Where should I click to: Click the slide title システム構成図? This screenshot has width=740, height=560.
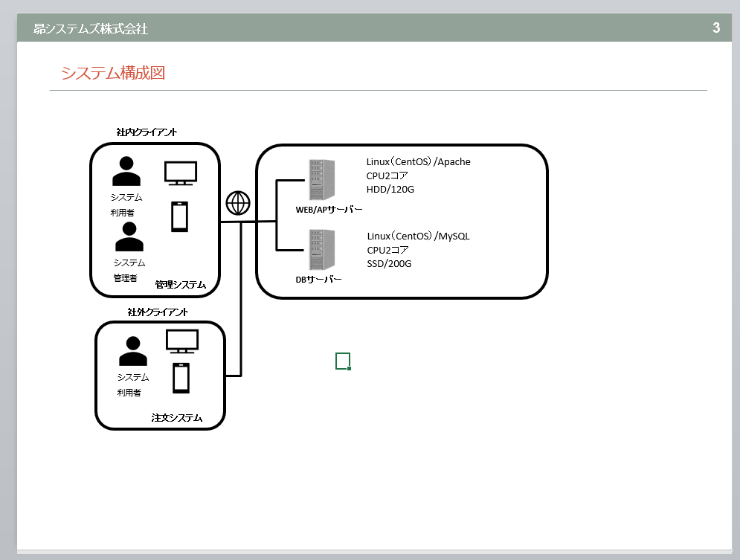(112, 73)
